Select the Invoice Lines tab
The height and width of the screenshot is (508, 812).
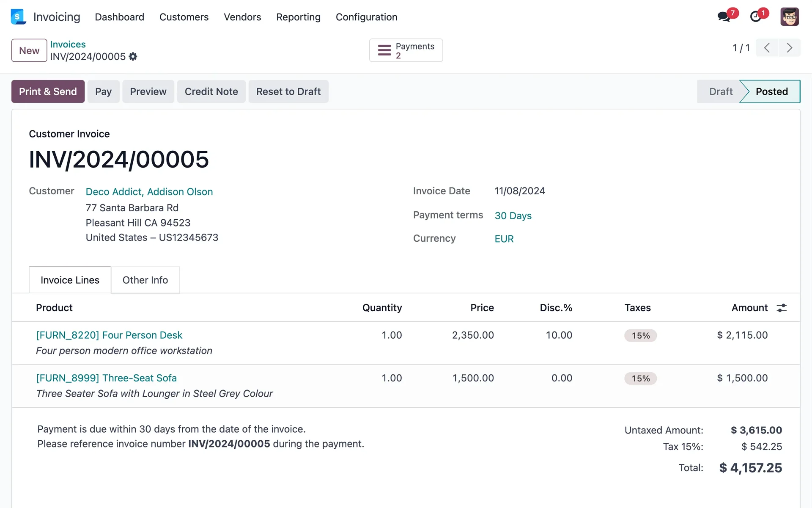69,280
